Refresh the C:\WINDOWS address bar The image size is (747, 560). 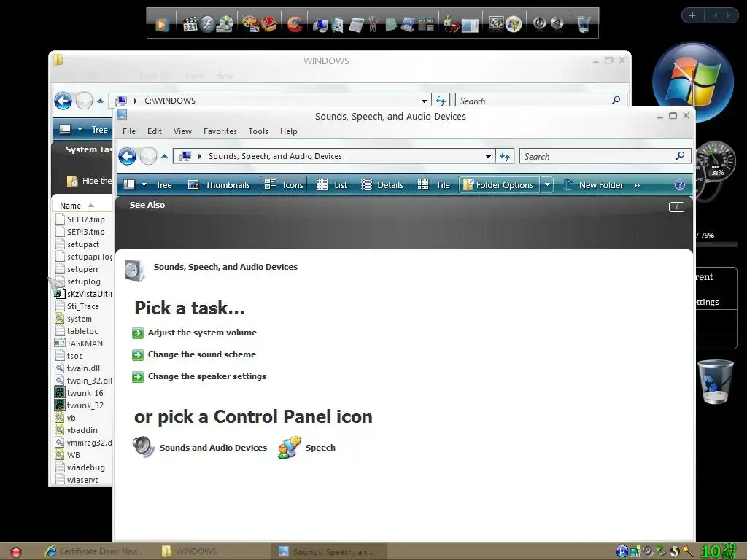pos(441,101)
